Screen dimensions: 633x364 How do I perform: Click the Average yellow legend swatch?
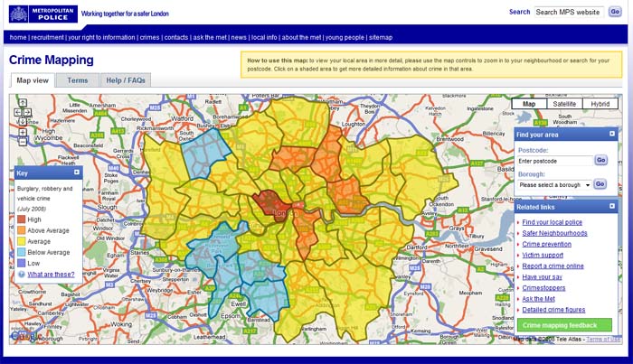point(22,241)
